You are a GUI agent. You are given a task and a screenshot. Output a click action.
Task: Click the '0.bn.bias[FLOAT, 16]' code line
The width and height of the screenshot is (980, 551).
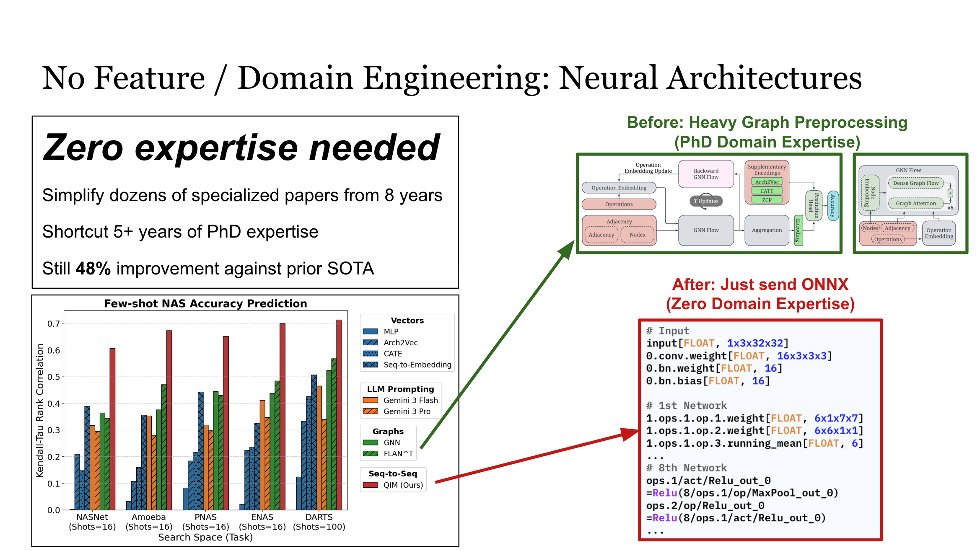click(708, 381)
